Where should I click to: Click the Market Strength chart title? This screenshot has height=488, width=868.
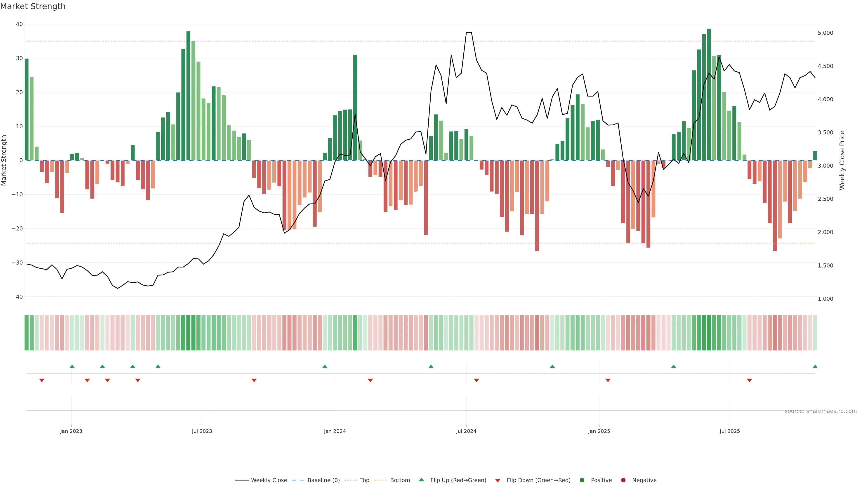tap(33, 6)
